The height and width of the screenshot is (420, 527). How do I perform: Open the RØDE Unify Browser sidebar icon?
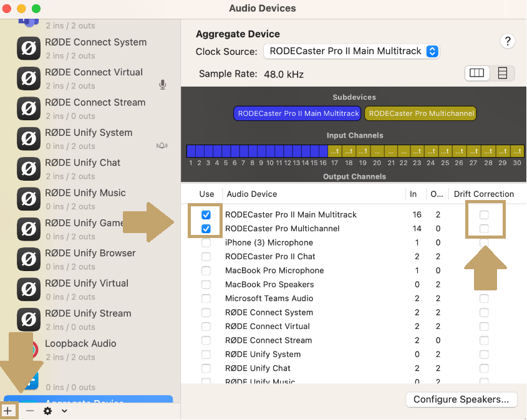tap(29, 259)
